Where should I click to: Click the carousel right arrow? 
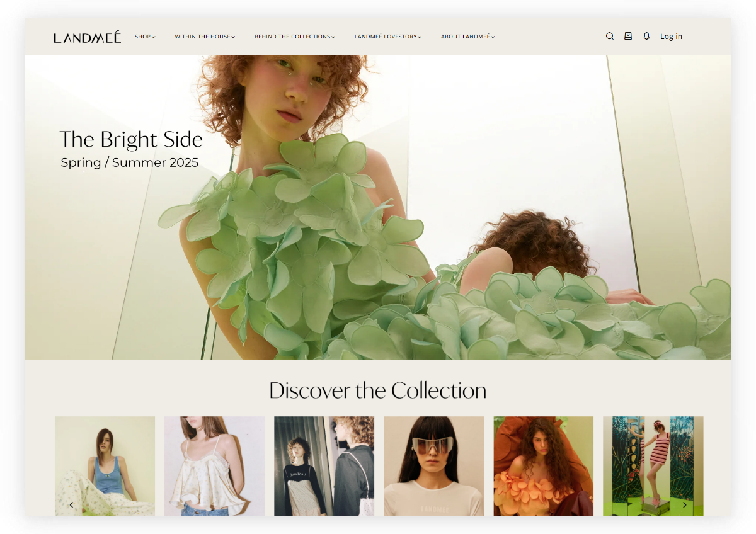685,504
